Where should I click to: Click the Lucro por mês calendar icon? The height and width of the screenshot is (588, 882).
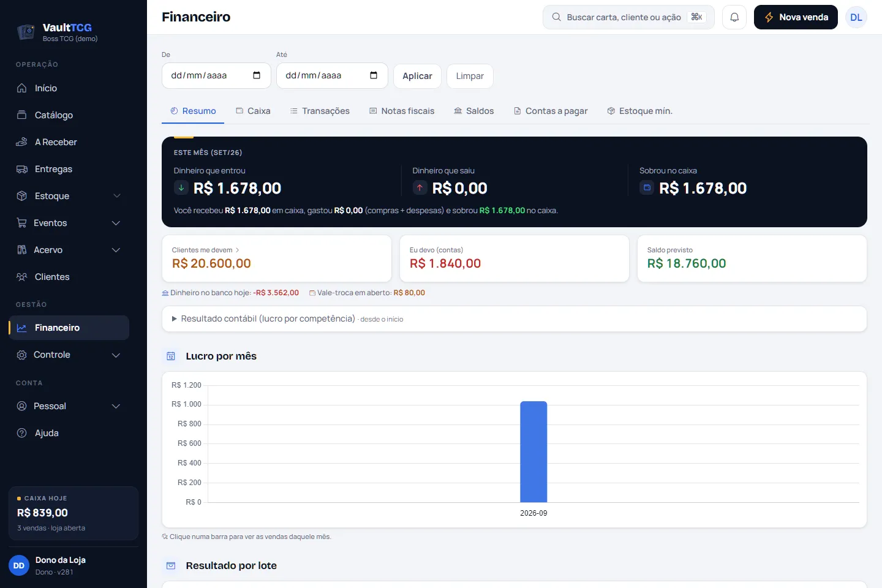[171, 356]
